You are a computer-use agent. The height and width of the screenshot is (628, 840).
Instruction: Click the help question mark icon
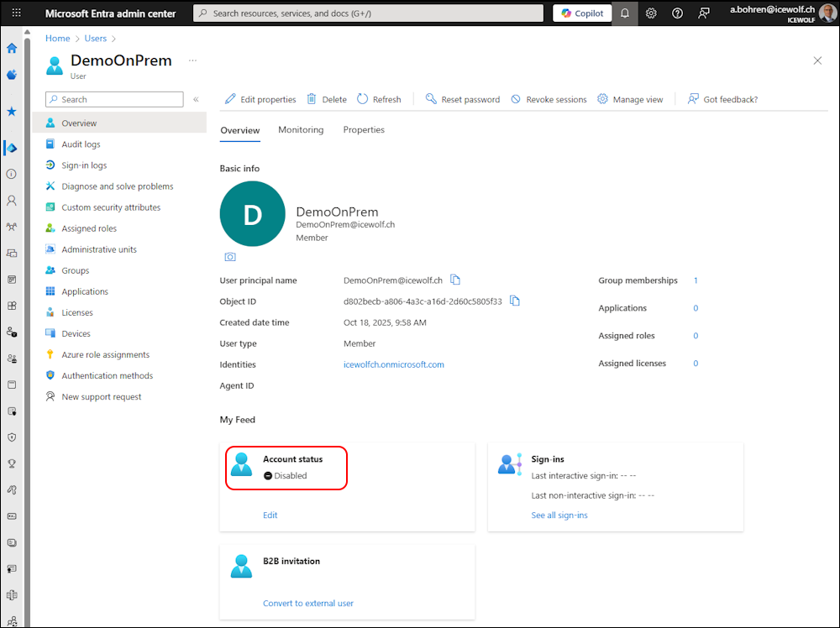click(x=678, y=13)
